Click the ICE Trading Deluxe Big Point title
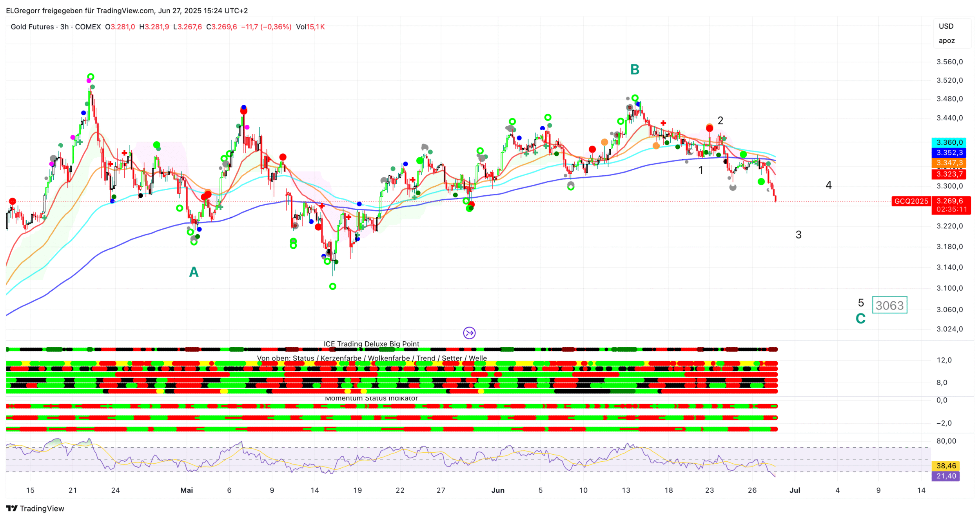This screenshot has height=519, width=980. click(x=371, y=344)
